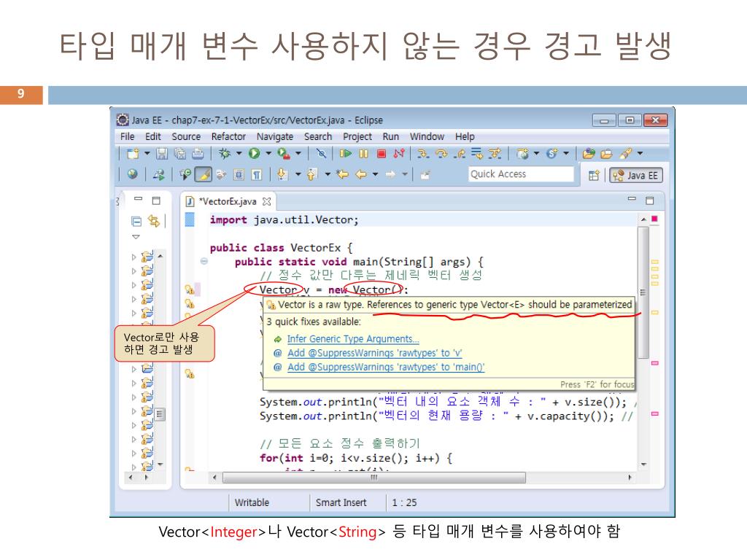
Task: Toggle Show Whitespace Characters button
Action: (x=256, y=174)
